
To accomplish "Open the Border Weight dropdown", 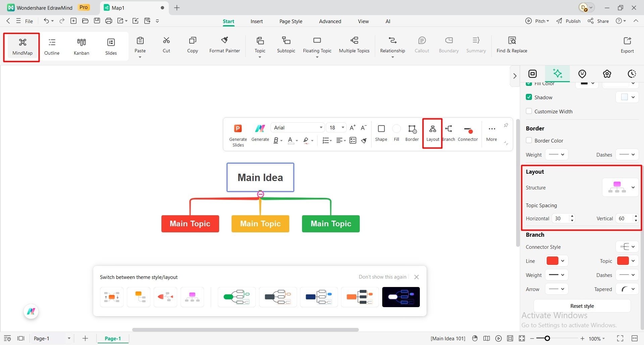I will (556, 155).
